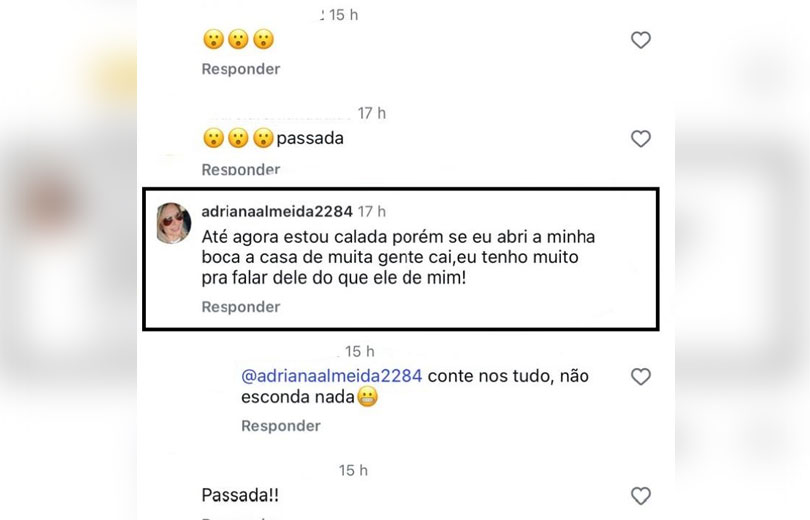
Task: Click the 17 h timestamp above emoji "passada" comment
Action: coord(372,114)
